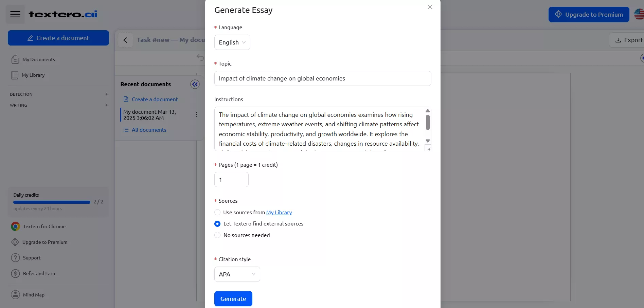The width and height of the screenshot is (644, 308).
Task: Open the All documents list
Action: pyautogui.click(x=149, y=130)
